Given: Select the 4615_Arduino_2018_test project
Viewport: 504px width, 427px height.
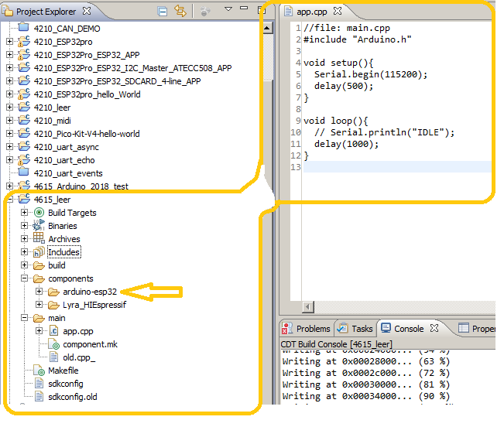Looking at the screenshot, I should (81, 186).
